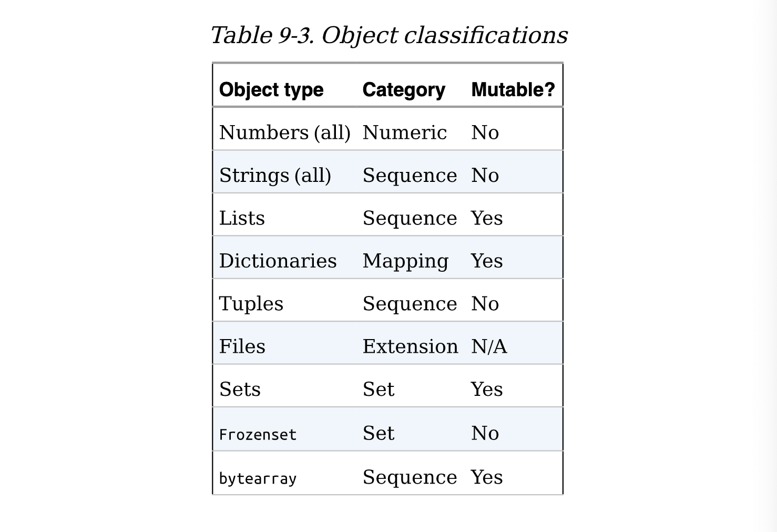This screenshot has height=532, width=777.
Task: Select the Category column header
Action: pos(404,90)
